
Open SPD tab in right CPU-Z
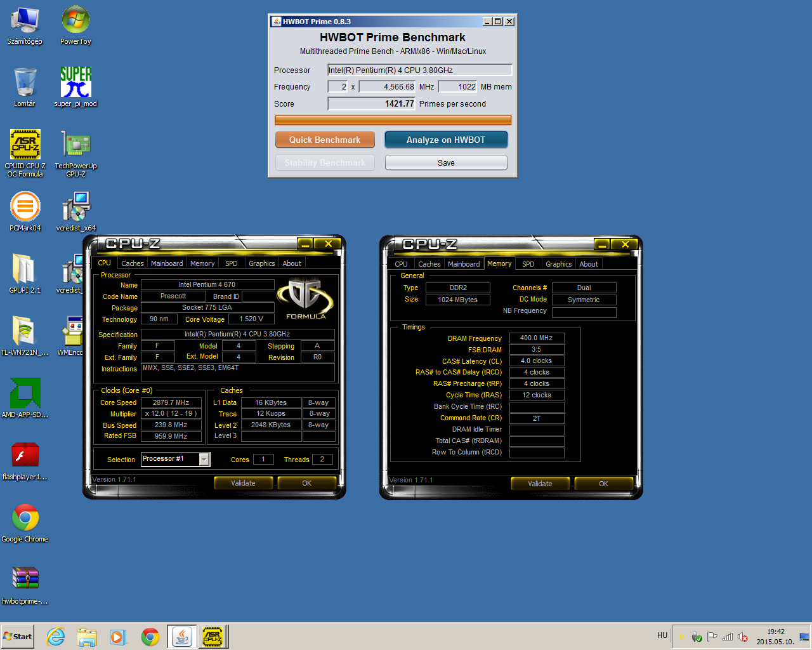click(528, 264)
